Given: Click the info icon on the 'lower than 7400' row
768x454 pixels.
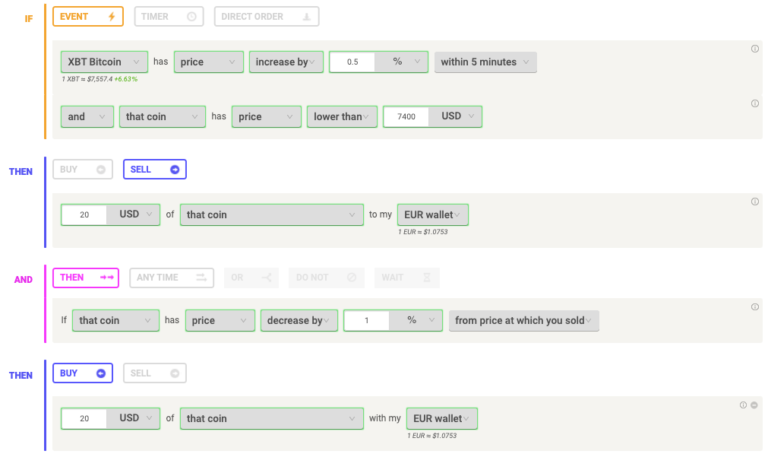Looking at the screenshot, I should (x=755, y=103).
